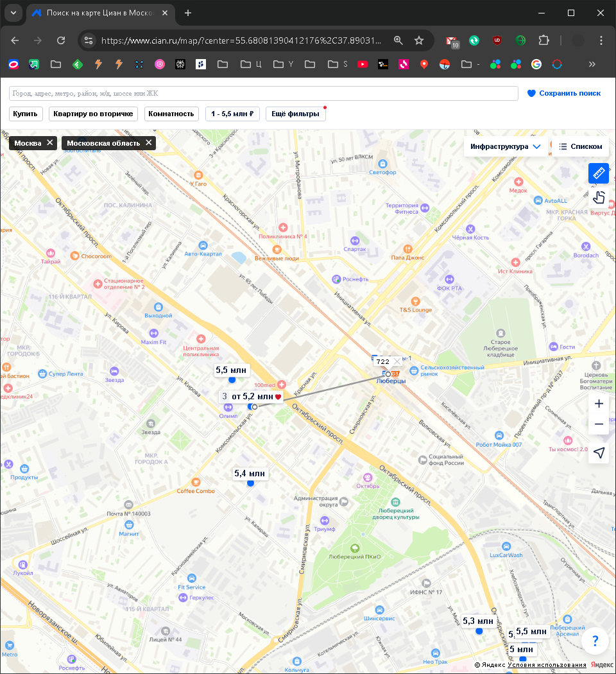The width and height of the screenshot is (616, 674).
Task: Click the address bar URL
Action: [x=241, y=40]
